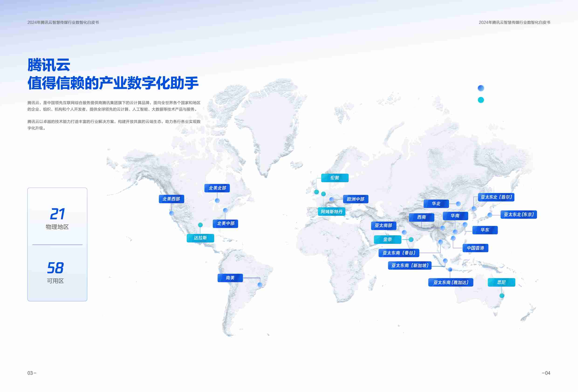Select the 金奈 region label
This screenshot has width=578, height=392.
click(387, 239)
